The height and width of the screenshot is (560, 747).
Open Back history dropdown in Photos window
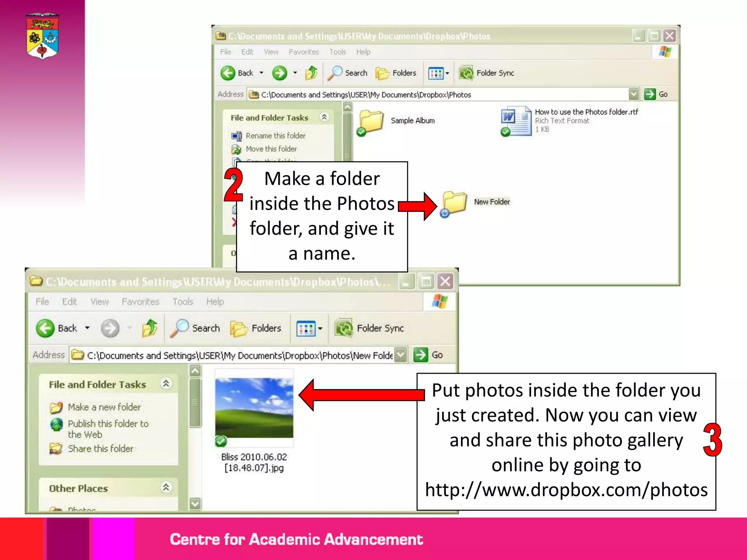[262, 73]
